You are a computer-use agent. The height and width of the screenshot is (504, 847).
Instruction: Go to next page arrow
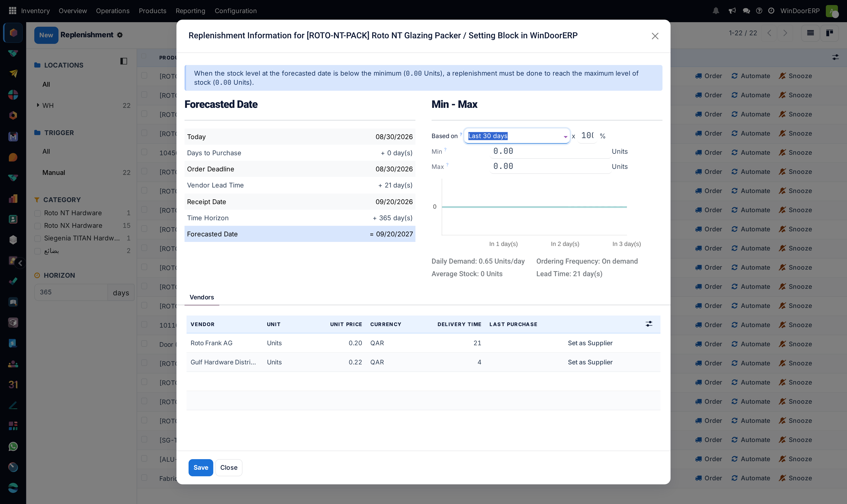(785, 33)
